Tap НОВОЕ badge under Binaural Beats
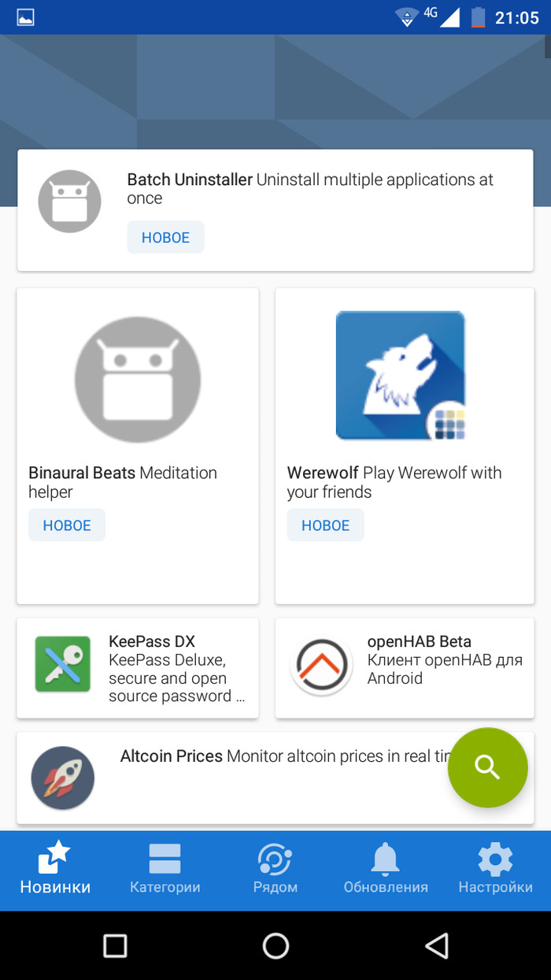Viewport: 551px width, 980px height. [x=67, y=525]
